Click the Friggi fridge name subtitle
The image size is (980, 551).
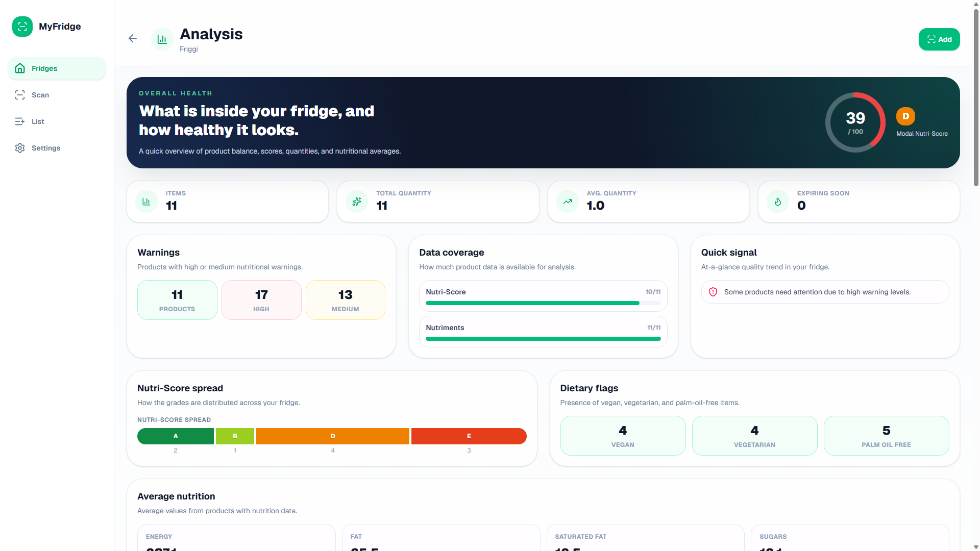pos(189,49)
